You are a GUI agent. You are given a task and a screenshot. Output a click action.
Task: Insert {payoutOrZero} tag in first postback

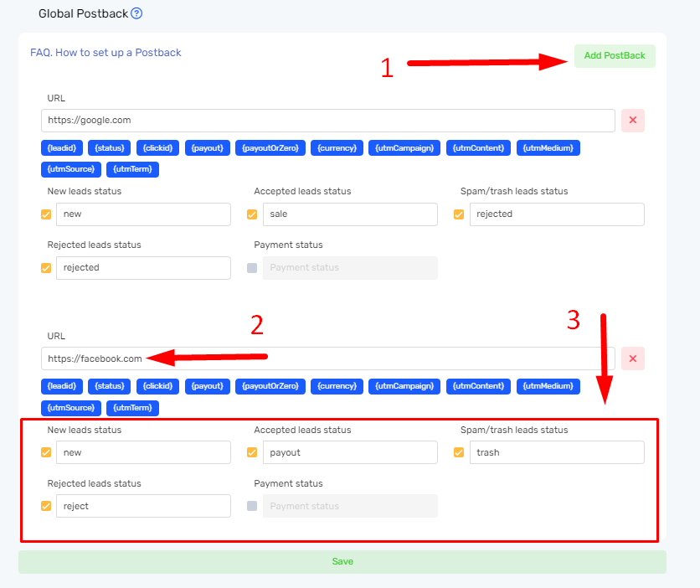tap(270, 148)
